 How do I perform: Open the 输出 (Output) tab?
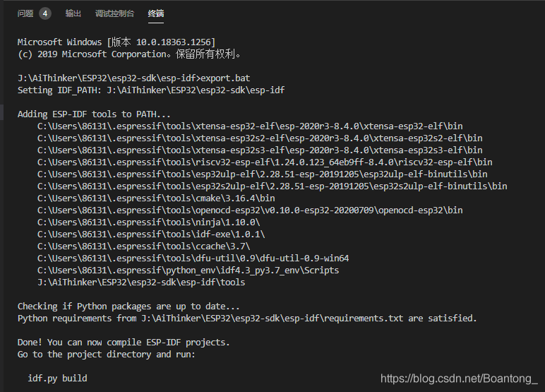coord(73,13)
